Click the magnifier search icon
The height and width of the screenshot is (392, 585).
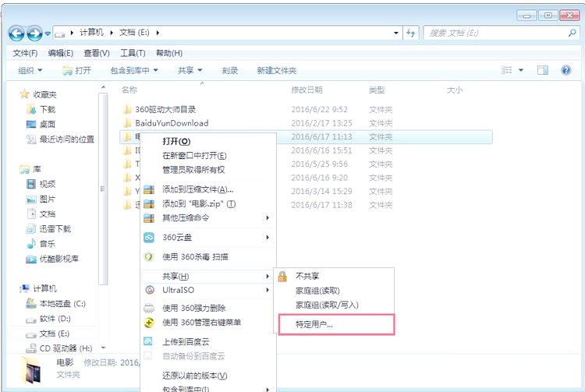pyautogui.click(x=572, y=33)
